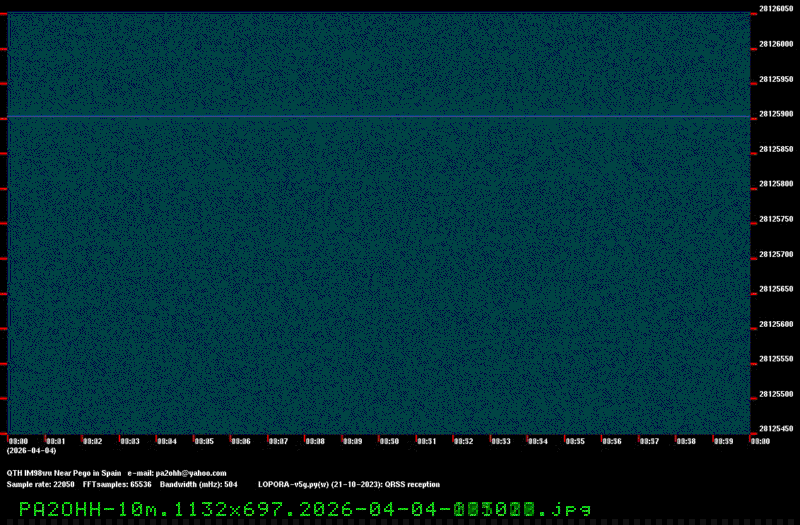800x525 pixels.
Task: Click the LOPORA QRSS reception version text
Action: (348, 484)
